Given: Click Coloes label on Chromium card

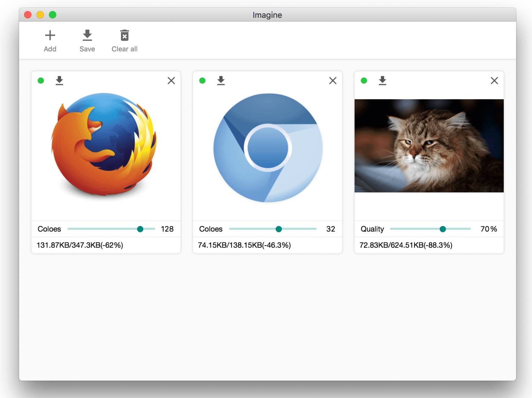Looking at the screenshot, I should pyautogui.click(x=211, y=229).
